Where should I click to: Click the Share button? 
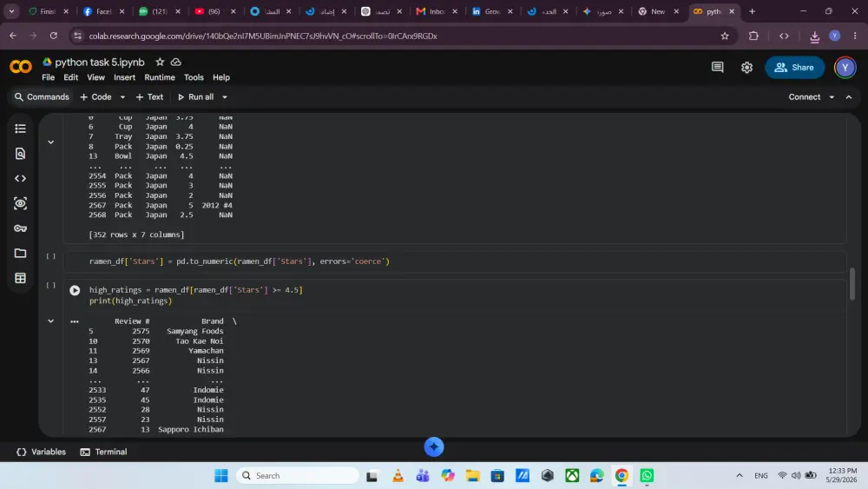click(794, 67)
